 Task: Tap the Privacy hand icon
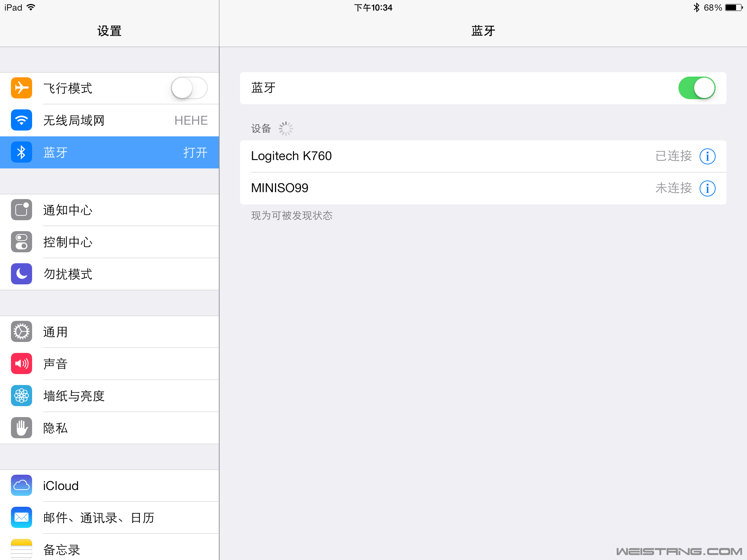[22, 428]
